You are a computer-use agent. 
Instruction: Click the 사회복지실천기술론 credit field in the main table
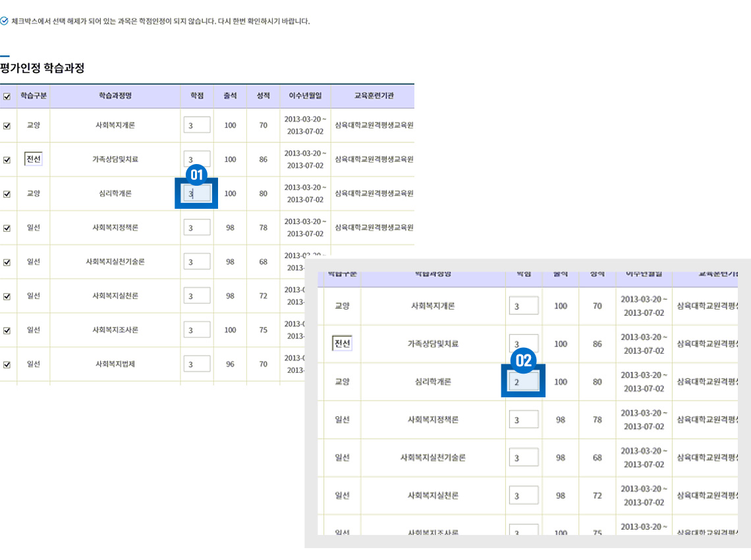[x=197, y=262]
